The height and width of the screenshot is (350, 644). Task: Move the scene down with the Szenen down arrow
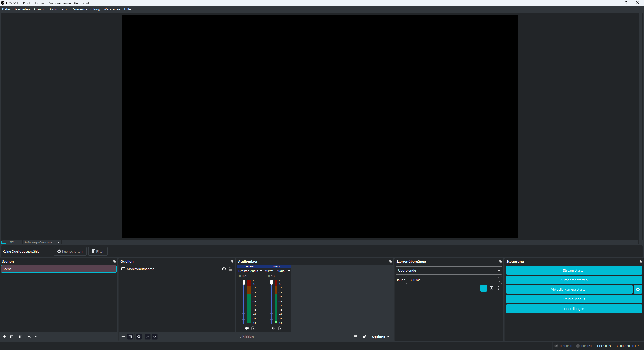(x=36, y=337)
